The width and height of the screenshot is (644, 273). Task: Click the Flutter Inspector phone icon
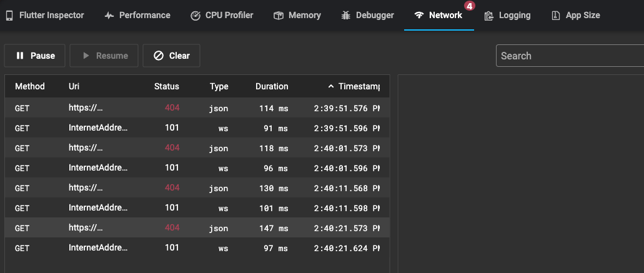pyautogui.click(x=10, y=16)
